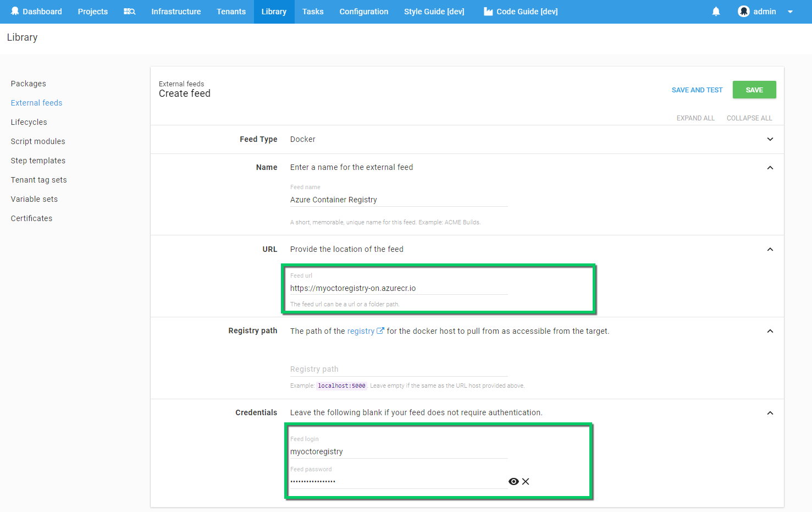812x512 pixels.
Task: Click the admin avatar icon
Action: point(744,11)
